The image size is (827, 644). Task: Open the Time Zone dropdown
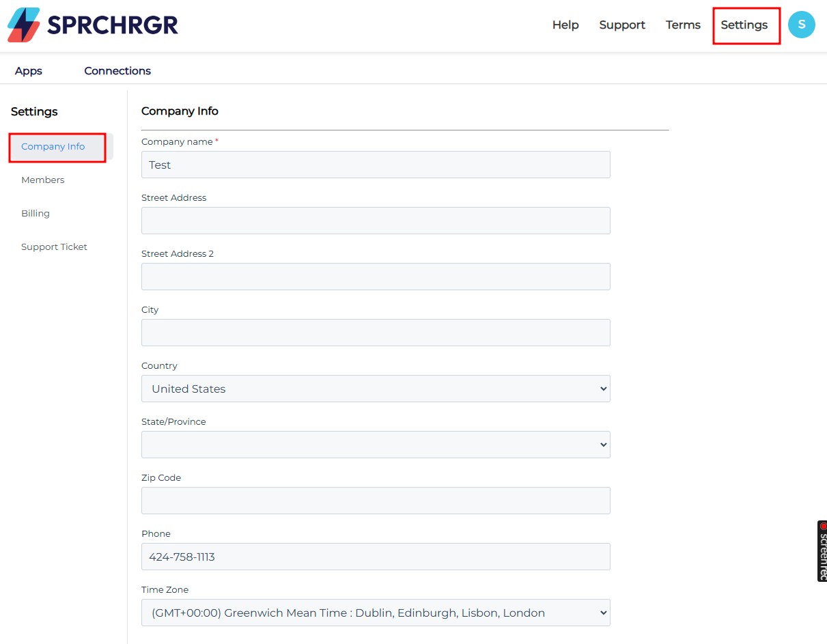(x=376, y=613)
